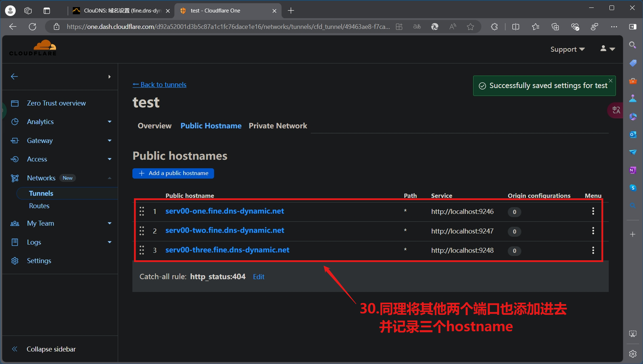Switch to the Overview tab
This screenshot has width=643, height=364.
(155, 126)
